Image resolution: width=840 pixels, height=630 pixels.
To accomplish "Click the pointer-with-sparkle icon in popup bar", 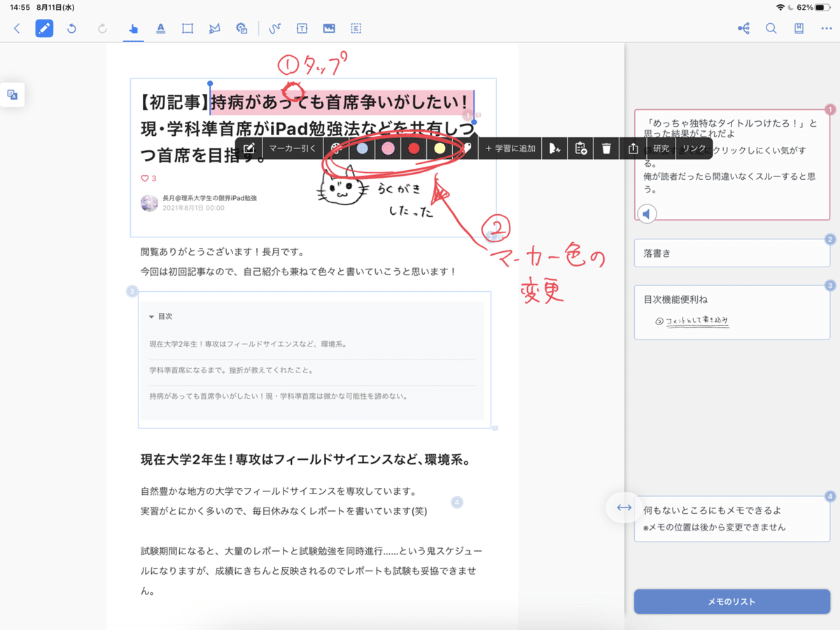I will click(554, 148).
